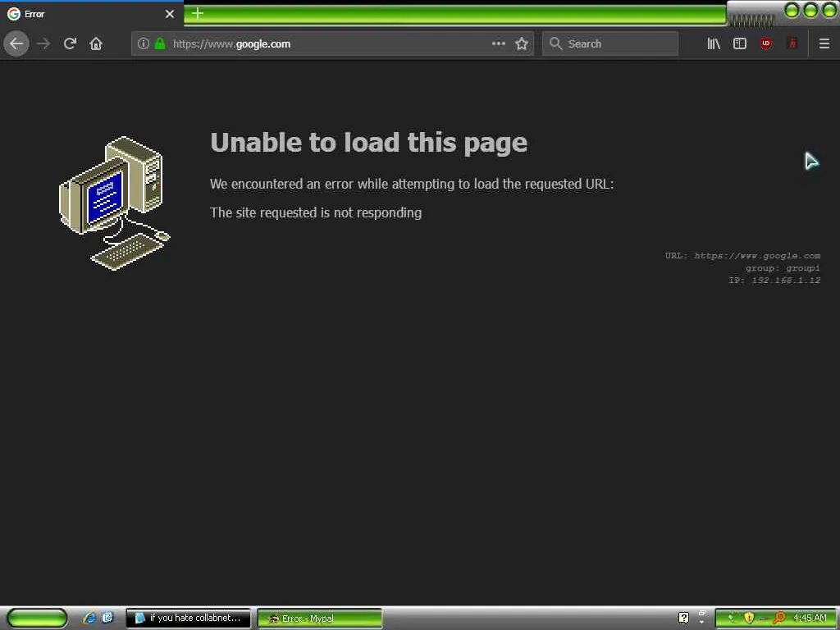
Task: Bookmark this page with the star
Action: pos(521,44)
